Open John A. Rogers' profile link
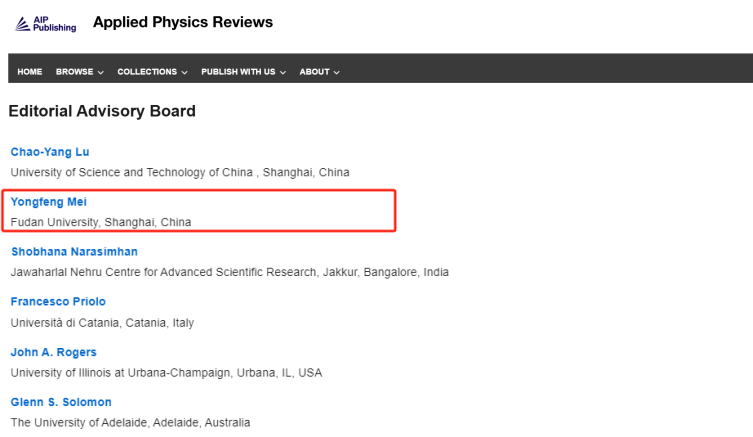This screenshot has height=437, width=753. pyautogui.click(x=54, y=352)
